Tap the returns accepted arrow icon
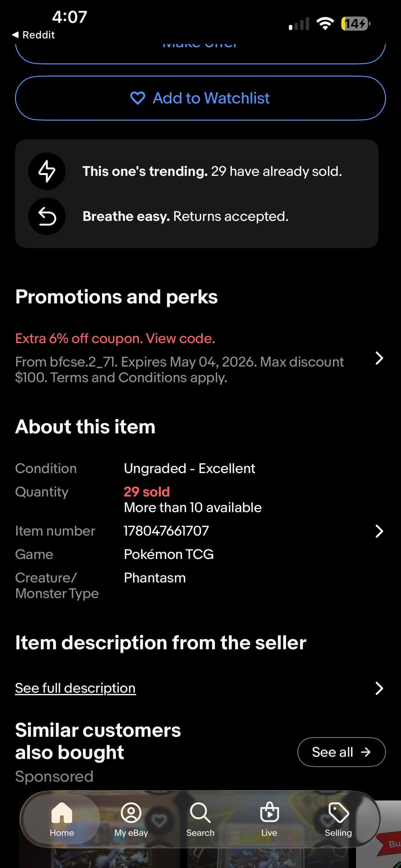The height and width of the screenshot is (868, 401). coord(47,216)
